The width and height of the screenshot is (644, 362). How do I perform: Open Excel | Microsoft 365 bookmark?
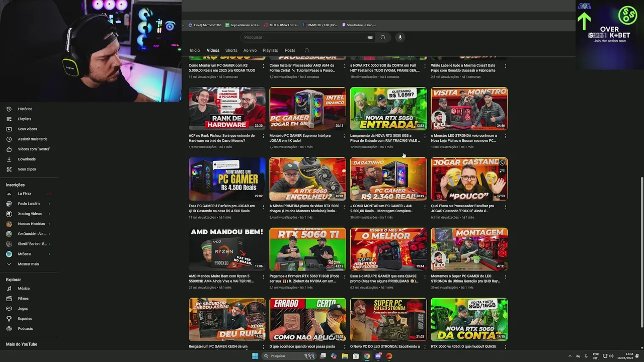coord(205,25)
